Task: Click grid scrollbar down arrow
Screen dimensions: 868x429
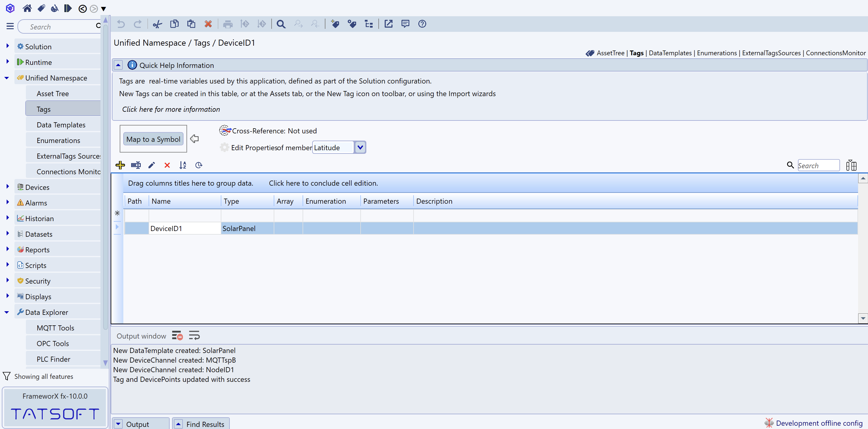Action: [863, 318]
